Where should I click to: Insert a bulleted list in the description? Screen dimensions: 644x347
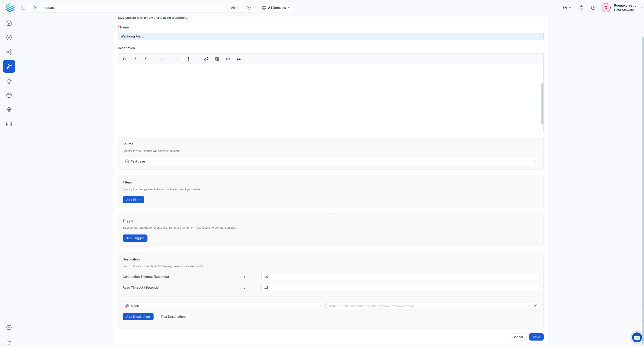(179, 59)
